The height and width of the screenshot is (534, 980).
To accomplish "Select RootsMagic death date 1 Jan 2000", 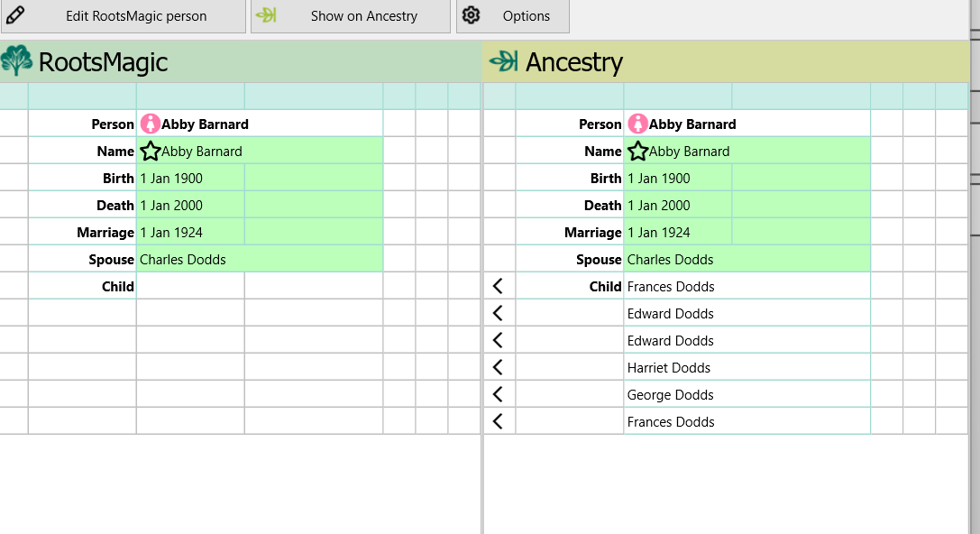I will pyautogui.click(x=190, y=205).
